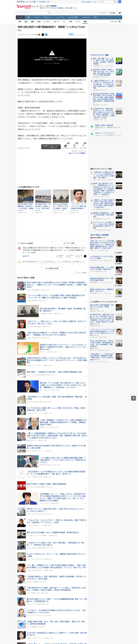Dismiss the 男子高校生が死亡 recommended card
Image resolution: width=138 pixels, height=644 pixels.
50,213
